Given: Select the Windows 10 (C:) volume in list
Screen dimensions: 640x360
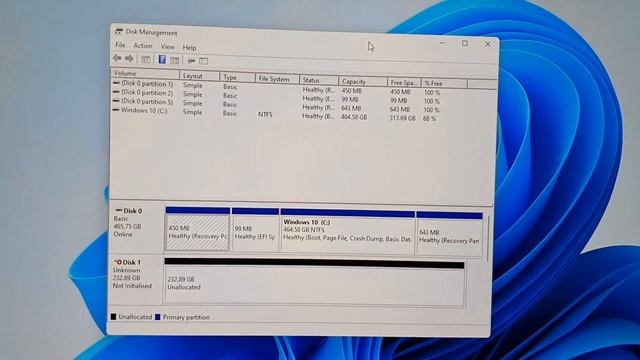Looking at the screenshot, I should pos(140,110).
